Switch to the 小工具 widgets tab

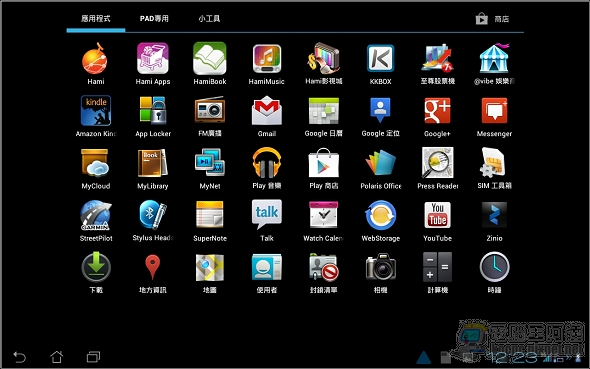pos(209,19)
